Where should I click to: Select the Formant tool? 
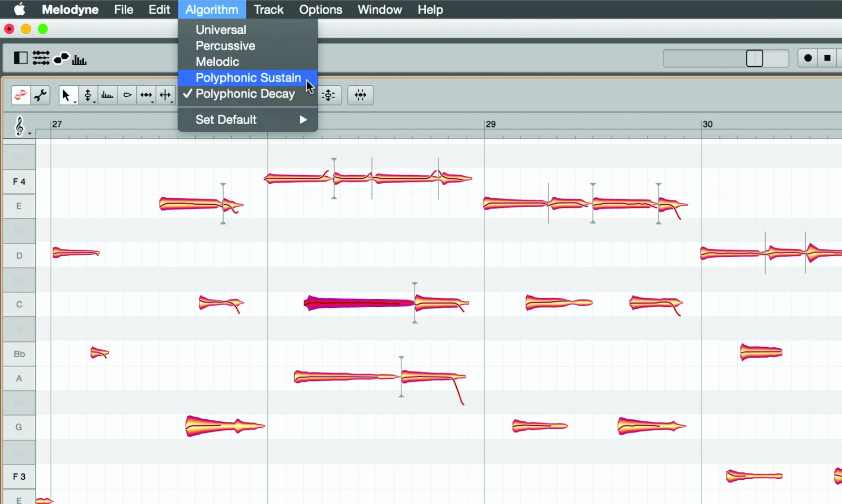click(x=107, y=95)
